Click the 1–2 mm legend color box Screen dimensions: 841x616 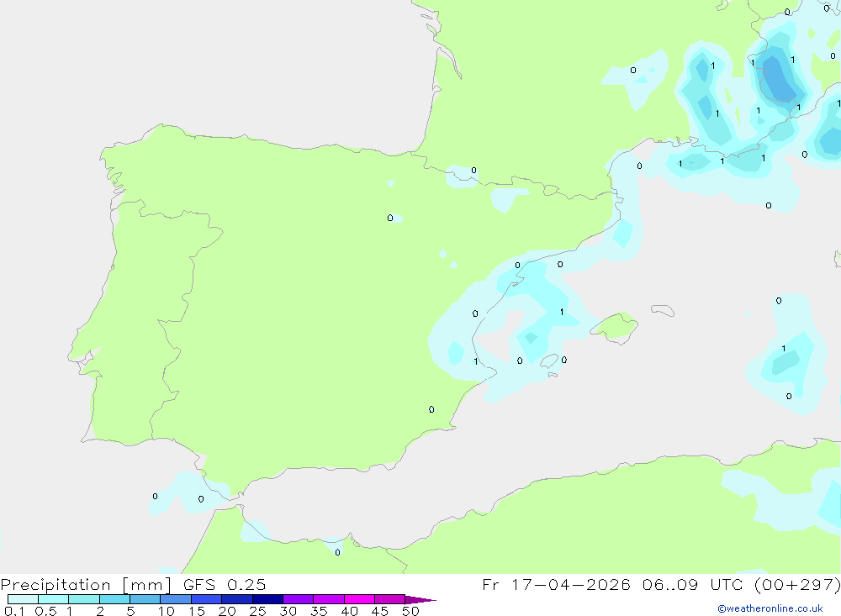point(84,599)
